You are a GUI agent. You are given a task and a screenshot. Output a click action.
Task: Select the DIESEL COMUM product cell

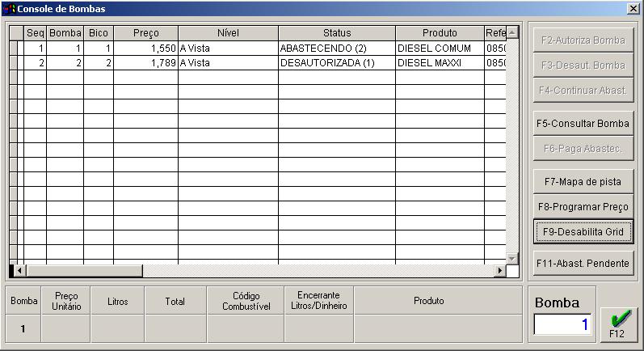click(x=440, y=48)
